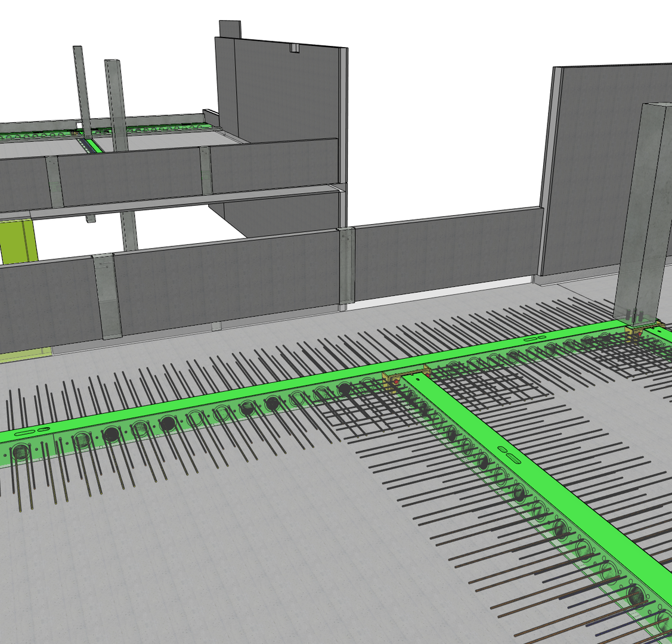The width and height of the screenshot is (672, 644).
Task: Select the small green strip on the distant upper floor
Action: (92, 145)
